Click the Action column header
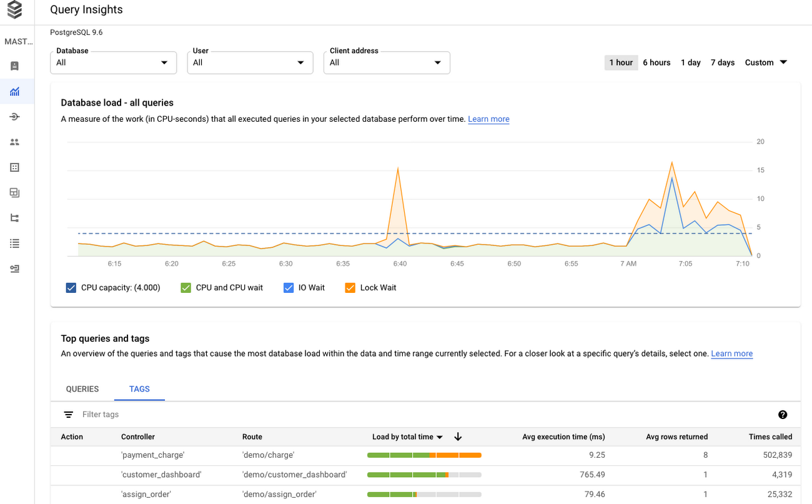The height and width of the screenshot is (504, 812). pos(72,437)
